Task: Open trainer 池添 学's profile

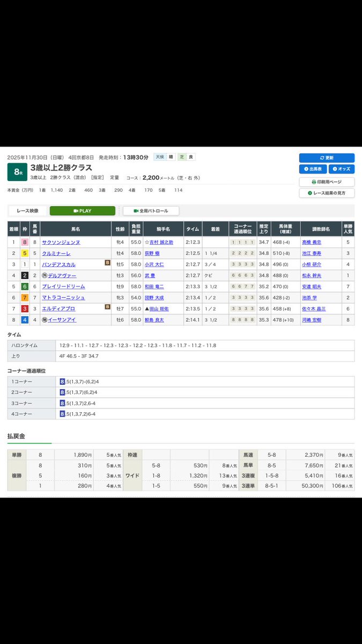Action: coord(309,297)
